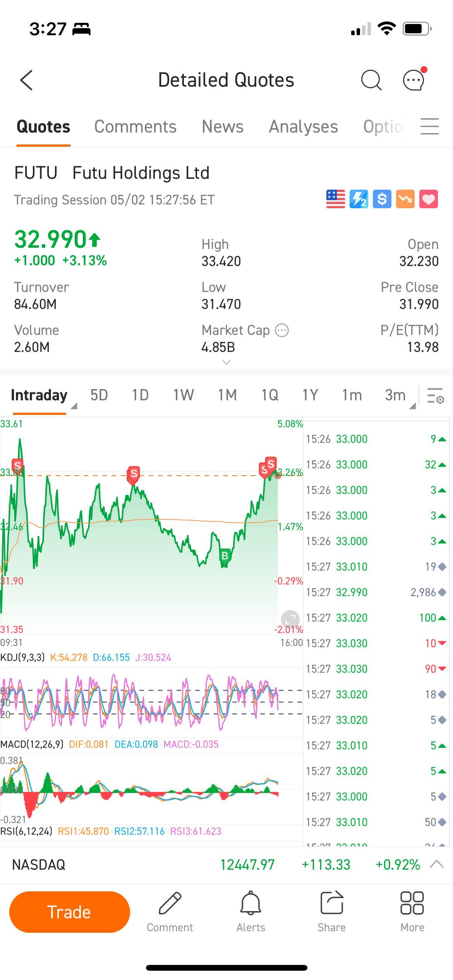Tap the KDJ(9,3,3) indicator label
The width and height of the screenshot is (453, 980).
pyautogui.click(x=22, y=657)
